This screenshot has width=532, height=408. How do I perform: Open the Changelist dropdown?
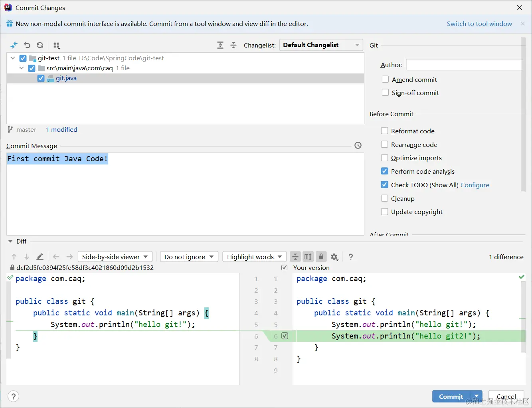[x=321, y=45]
